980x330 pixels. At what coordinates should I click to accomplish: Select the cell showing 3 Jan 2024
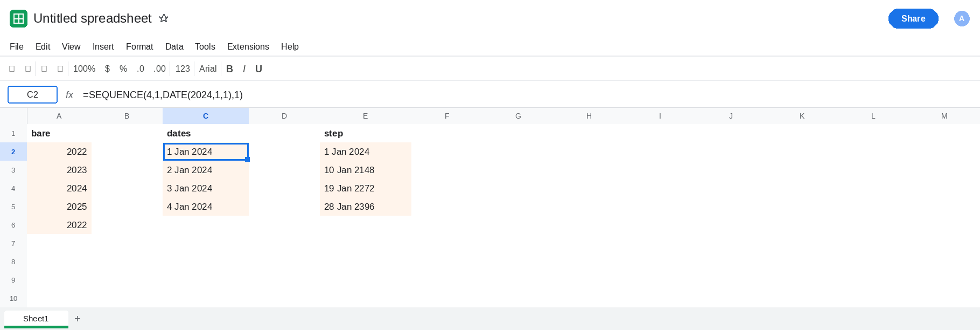coord(206,188)
